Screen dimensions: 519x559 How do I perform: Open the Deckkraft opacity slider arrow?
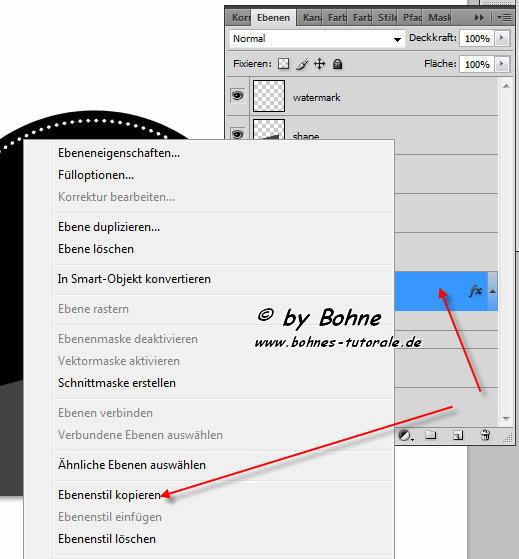(502, 38)
